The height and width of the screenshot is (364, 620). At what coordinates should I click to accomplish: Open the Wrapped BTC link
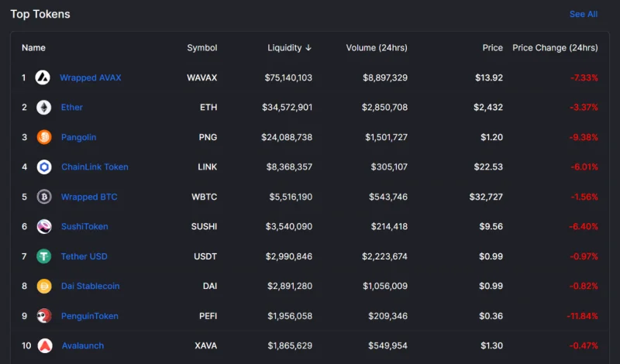click(x=89, y=197)
